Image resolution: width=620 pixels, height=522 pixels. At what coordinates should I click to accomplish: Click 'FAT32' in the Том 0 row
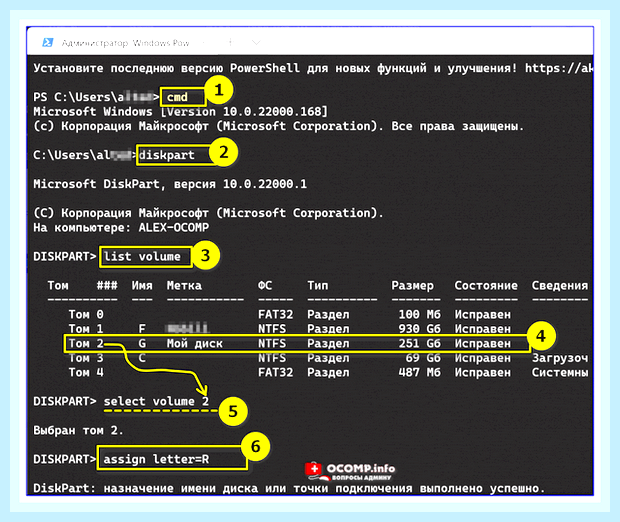pyautogui.click(x=275, y=314)
